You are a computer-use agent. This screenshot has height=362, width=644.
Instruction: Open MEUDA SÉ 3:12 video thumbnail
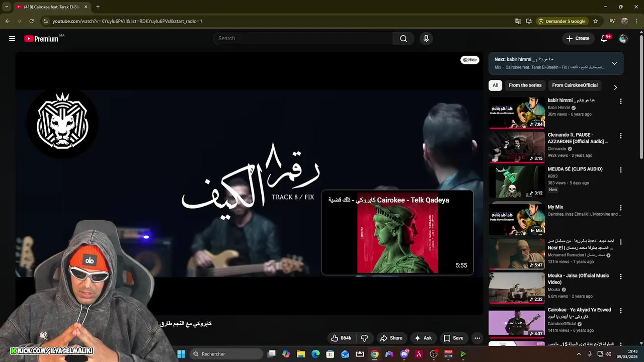(517, 182)
